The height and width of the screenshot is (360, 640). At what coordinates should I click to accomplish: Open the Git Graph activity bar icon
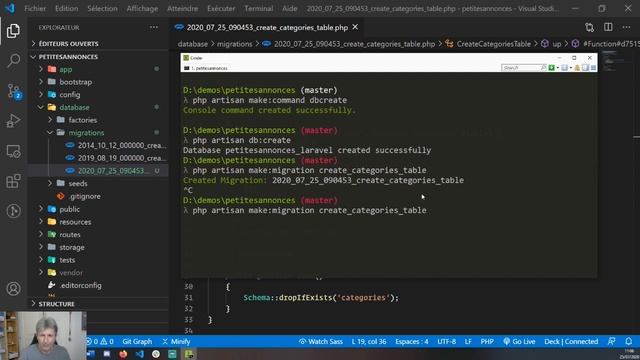[x=13, y=211]
